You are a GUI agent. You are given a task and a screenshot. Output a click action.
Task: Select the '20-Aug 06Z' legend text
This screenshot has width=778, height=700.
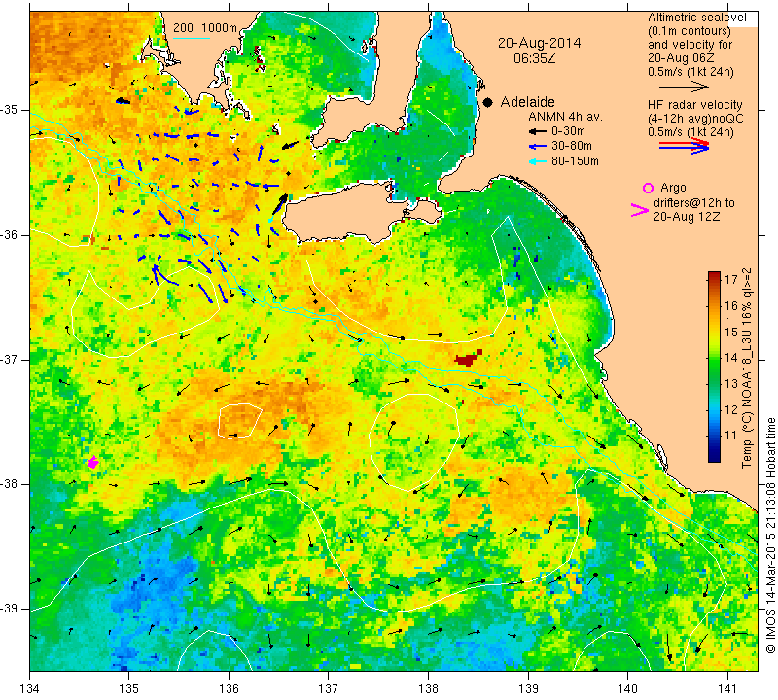[681, 58]
